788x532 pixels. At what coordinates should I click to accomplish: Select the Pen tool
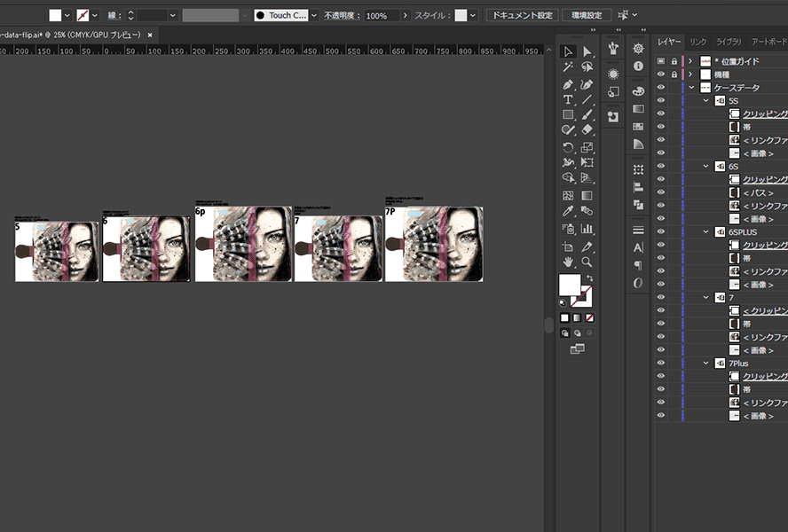568,83
